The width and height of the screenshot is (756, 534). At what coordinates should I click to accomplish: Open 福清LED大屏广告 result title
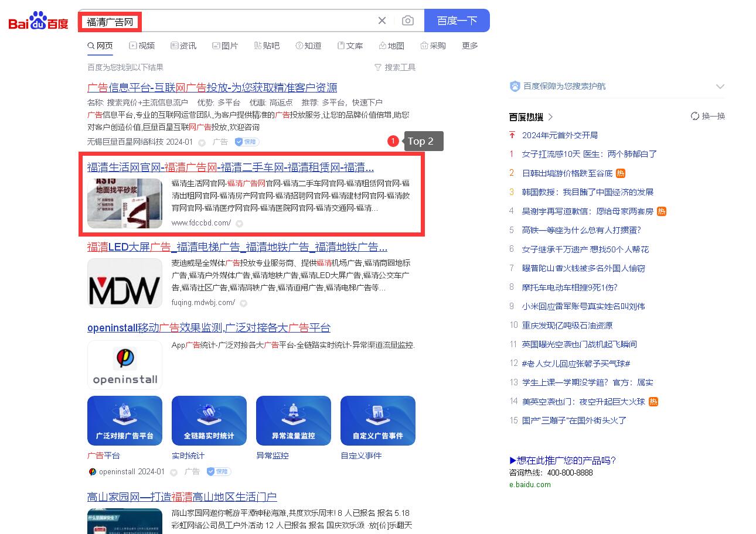(x=237, y=247)
